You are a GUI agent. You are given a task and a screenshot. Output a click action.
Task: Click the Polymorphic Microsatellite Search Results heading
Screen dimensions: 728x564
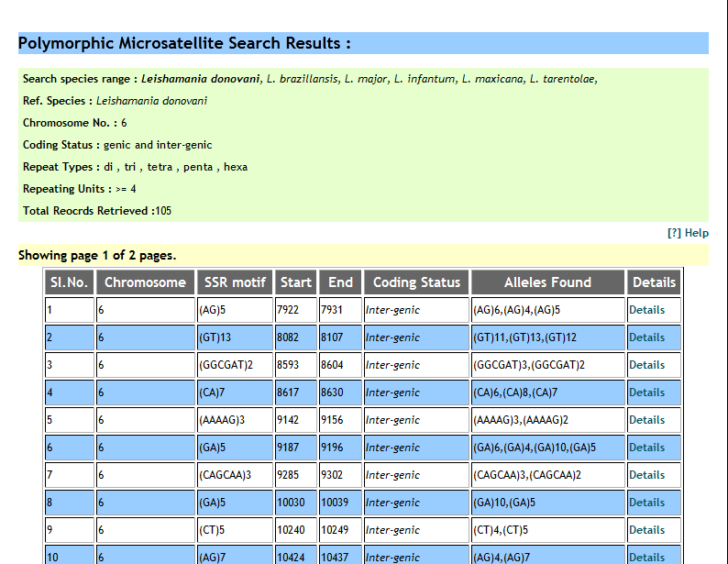184,43
